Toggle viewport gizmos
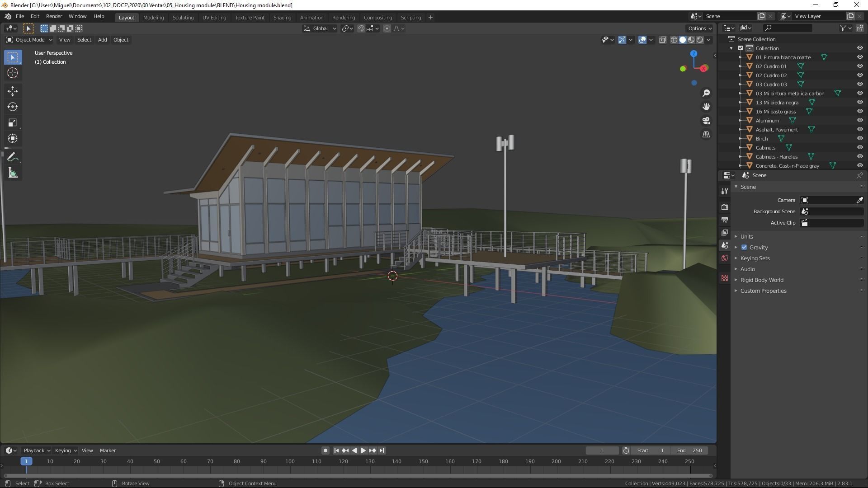Viewport: 868px width, 488px height. [622, 40]
